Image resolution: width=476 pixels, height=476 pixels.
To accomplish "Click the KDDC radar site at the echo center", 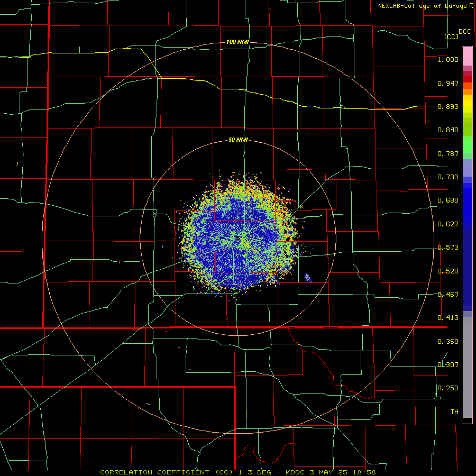I will (x=238, y=237).
